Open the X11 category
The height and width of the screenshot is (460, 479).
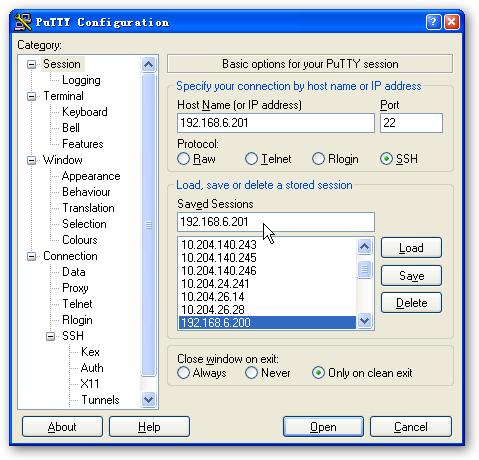(90, 384)
